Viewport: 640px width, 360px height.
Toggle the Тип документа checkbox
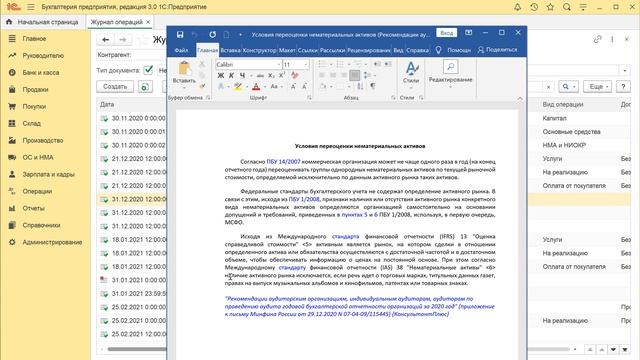click(x=148, y=70)
